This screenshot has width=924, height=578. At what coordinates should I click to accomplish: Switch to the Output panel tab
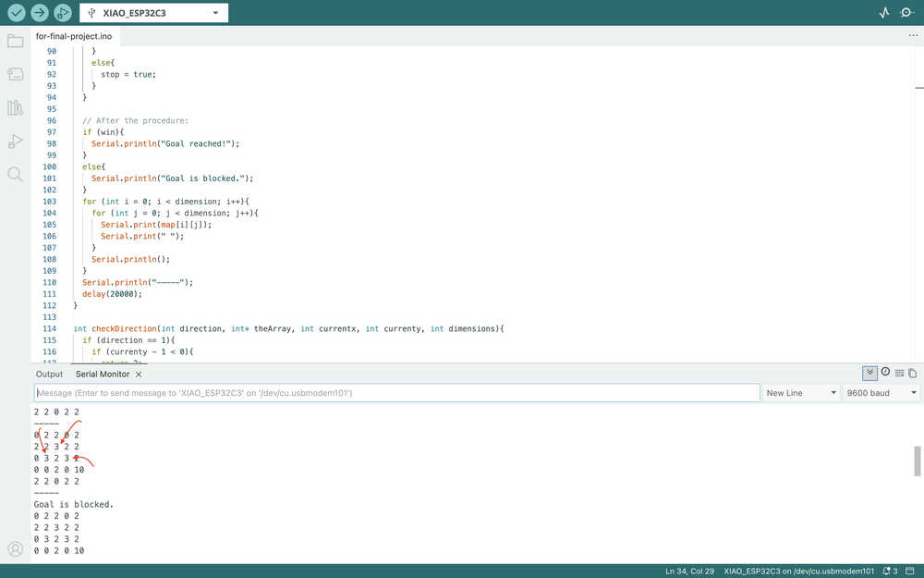point(49,374)
